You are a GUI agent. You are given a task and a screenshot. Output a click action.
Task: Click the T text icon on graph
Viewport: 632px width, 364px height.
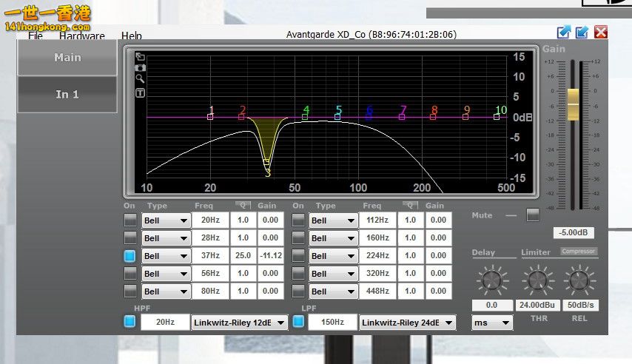click(140, 93)
